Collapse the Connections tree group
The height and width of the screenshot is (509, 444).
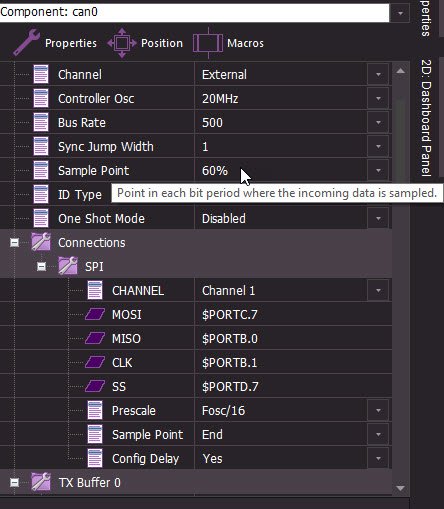click(14, 242)
